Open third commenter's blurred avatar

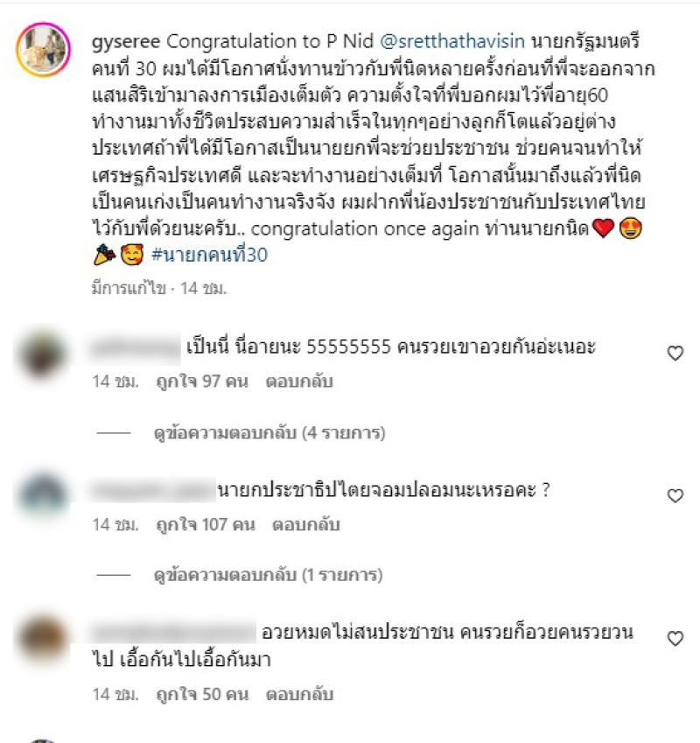(42, 638)
